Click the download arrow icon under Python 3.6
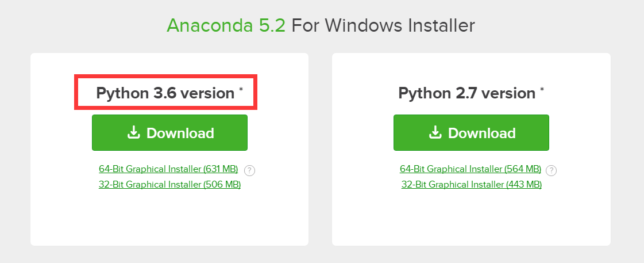Screen dimensions: 644x263 point(133,133)
